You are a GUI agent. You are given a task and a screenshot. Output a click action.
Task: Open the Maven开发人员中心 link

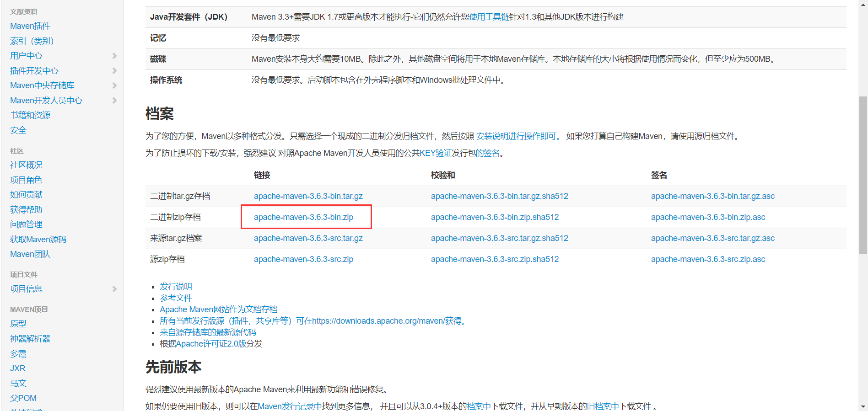(46, 101)
